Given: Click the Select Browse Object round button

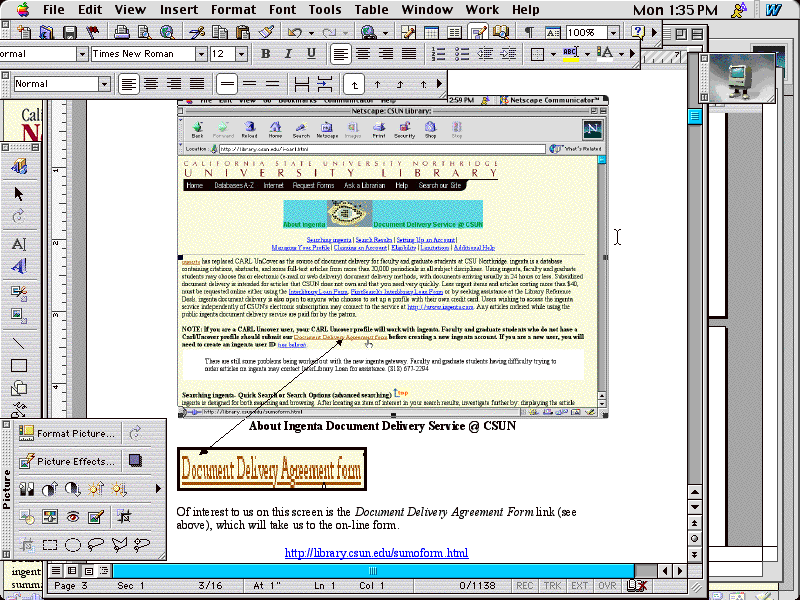Looking at the screenshot, I should 694,538.
